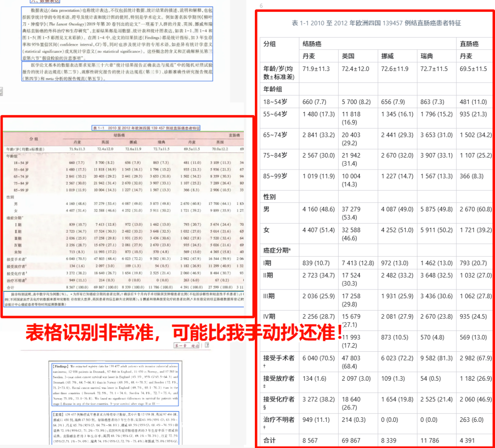
Task: Click the 结肠癌 header in the large recognized table
Action: (x=312, y=44)
